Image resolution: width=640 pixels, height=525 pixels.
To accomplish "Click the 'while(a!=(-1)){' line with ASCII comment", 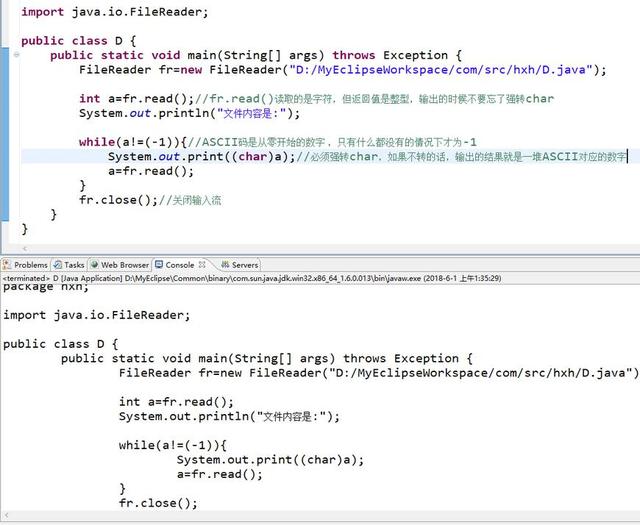I will pos(278,142).
